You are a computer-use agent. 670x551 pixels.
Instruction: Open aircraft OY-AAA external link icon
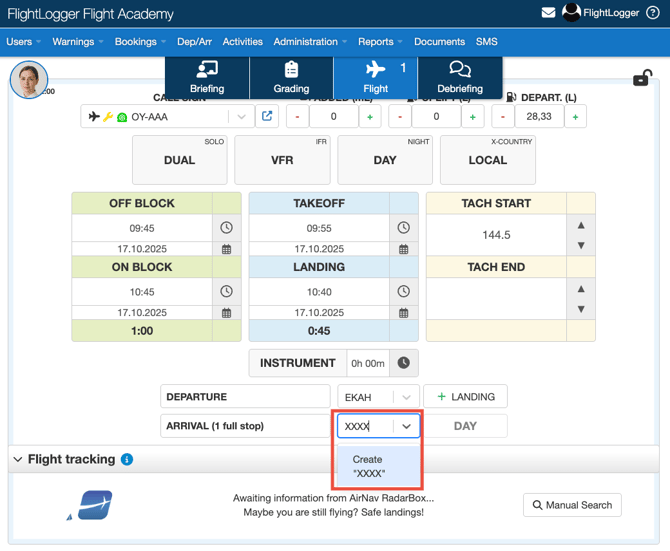point(267,116)
